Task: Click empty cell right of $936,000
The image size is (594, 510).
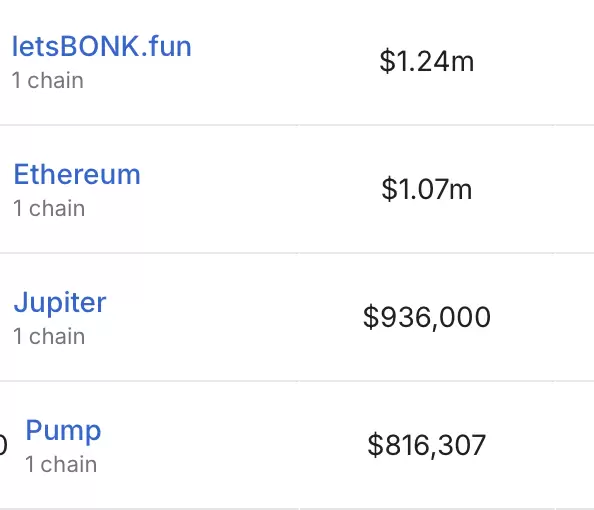Action: 574,317
